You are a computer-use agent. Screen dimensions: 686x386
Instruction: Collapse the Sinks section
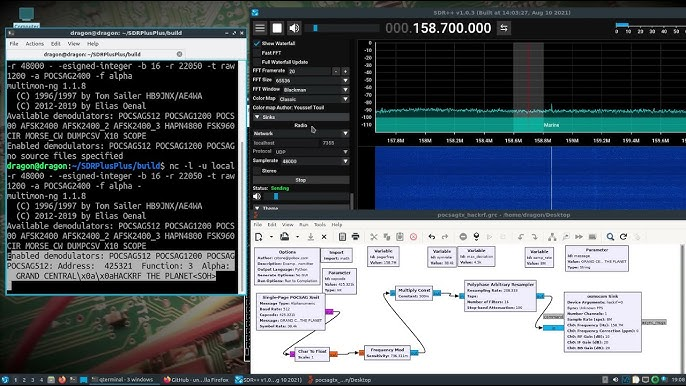point(301,117)
